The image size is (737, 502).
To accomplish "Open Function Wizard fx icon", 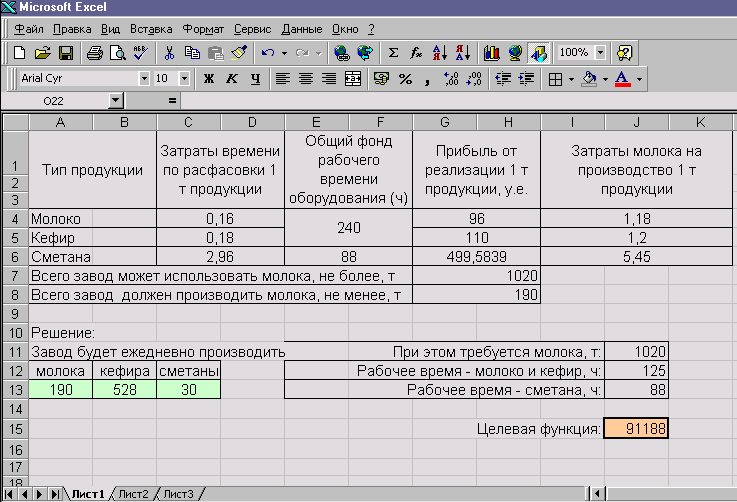I will click(x=416, y=53).
